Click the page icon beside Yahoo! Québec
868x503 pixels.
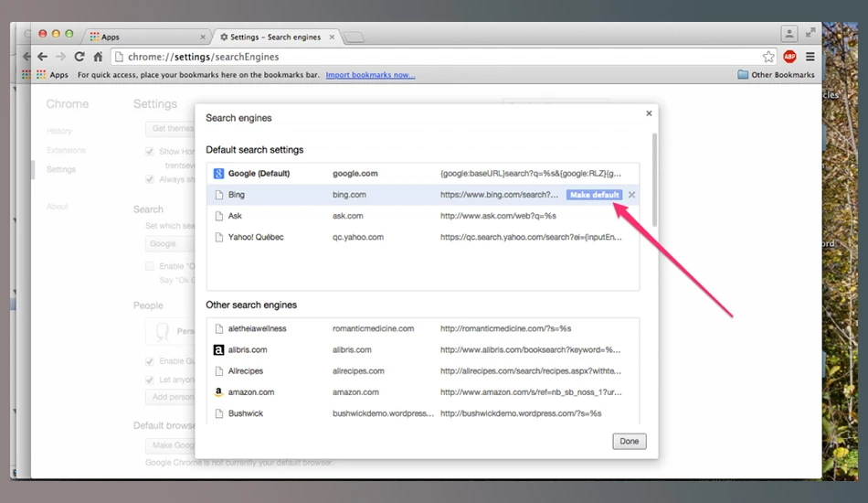218,237
